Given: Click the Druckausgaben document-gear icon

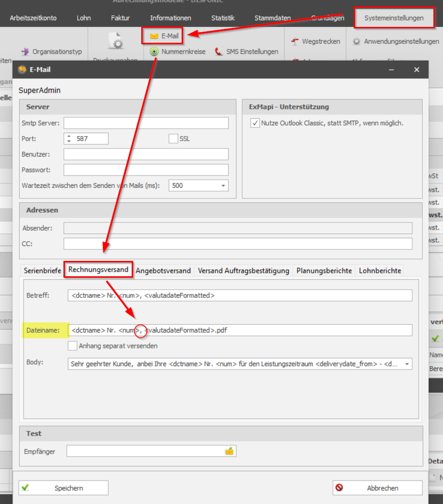Looking at the screenshot, I should click(116, 41).
